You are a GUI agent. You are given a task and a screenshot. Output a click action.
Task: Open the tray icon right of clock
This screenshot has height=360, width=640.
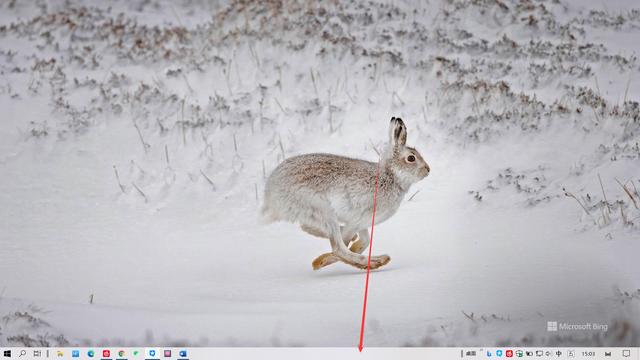(x=608, y=354)
